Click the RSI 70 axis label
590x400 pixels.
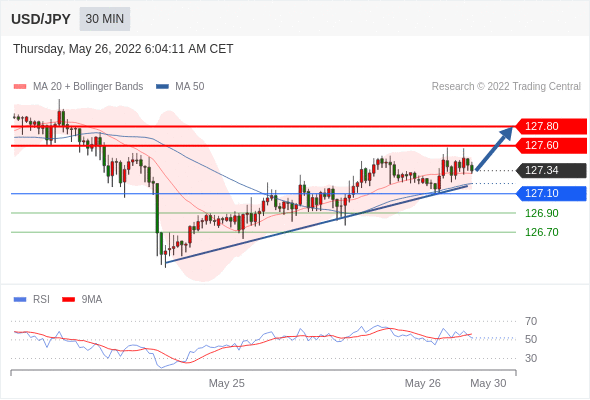531,321
